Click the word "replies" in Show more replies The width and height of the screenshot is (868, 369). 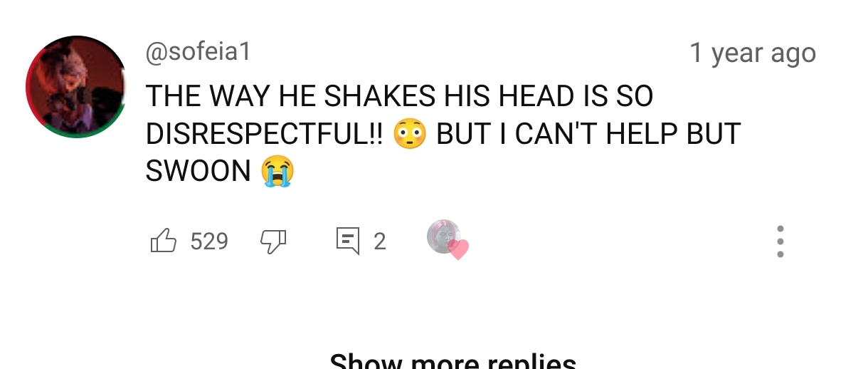pos(531,360)
